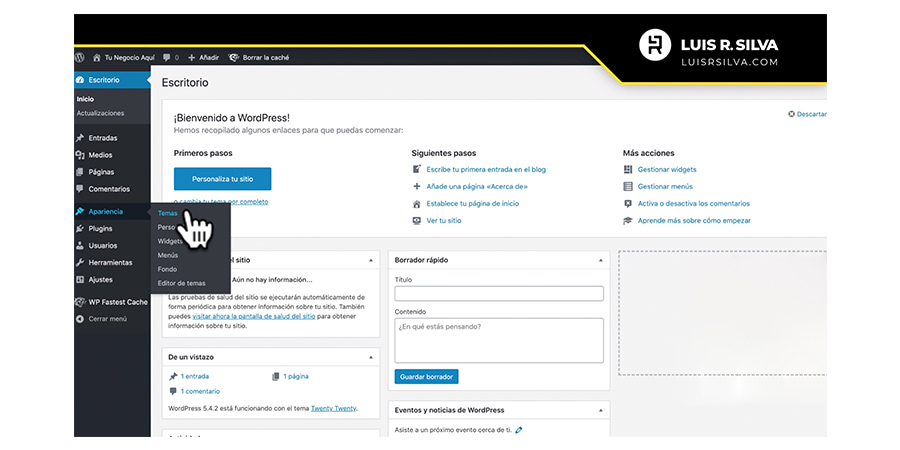Screen dimensions: 900x450
Task: Click the Apariencia paintbrush icon
Action: click(x=80, y=212)
